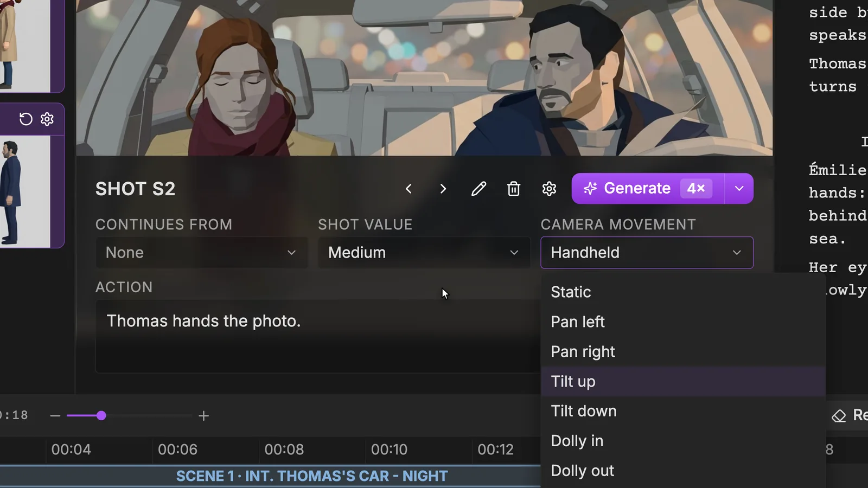Open the Shot Value dropdown
The width and height of the screenshot is (868, 488).
(424, 253)
